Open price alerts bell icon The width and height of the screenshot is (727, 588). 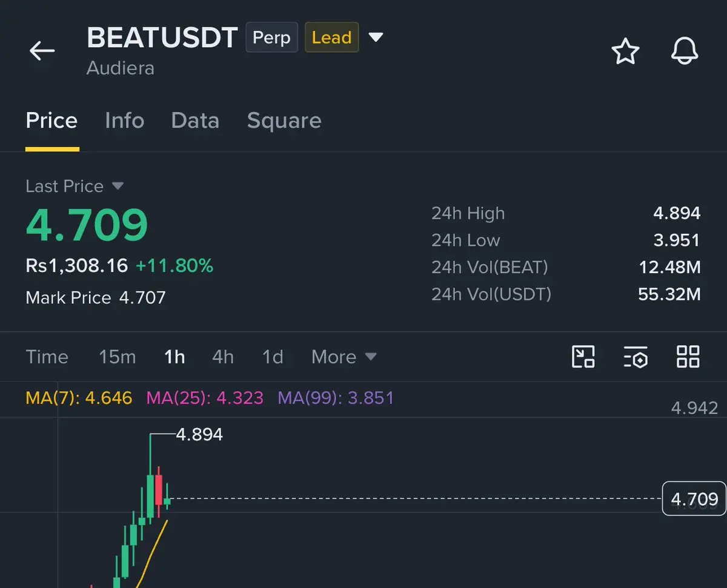685,51
